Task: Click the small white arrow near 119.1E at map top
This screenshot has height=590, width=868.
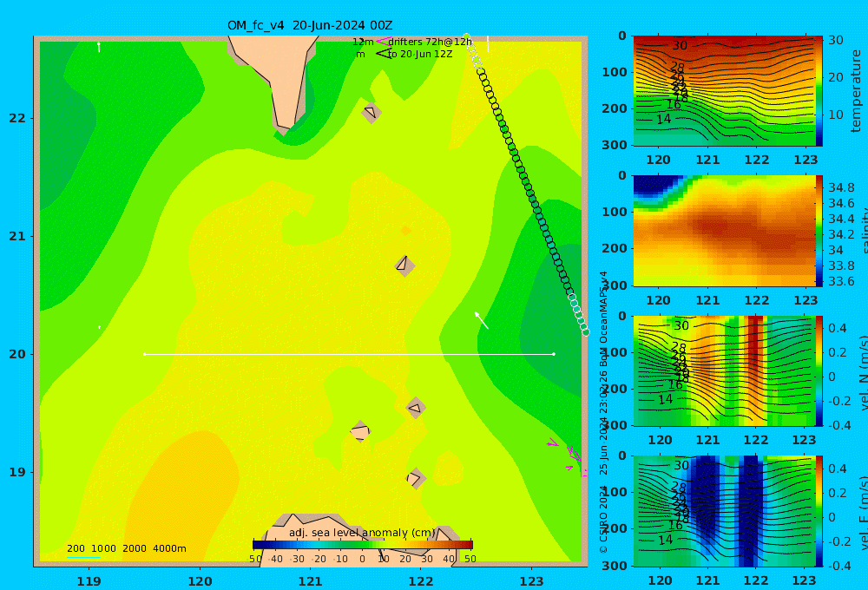Action: (x=99, y=47)
